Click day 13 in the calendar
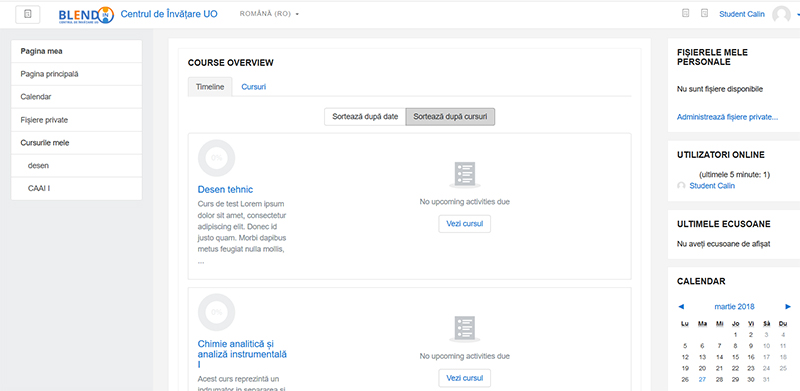 (x=702, y=357)
